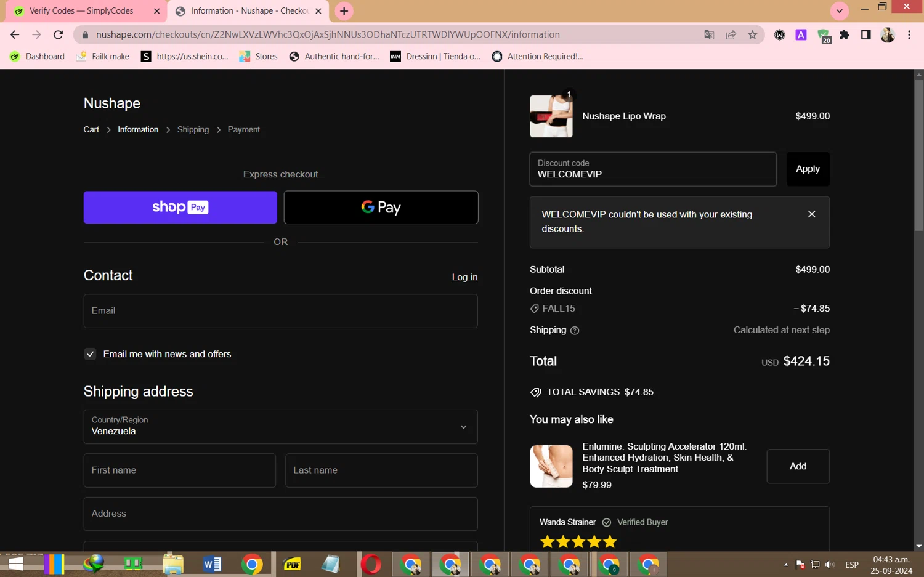
Task: Click the Shipping breadcrumb step
Action: tap(193, 130)
